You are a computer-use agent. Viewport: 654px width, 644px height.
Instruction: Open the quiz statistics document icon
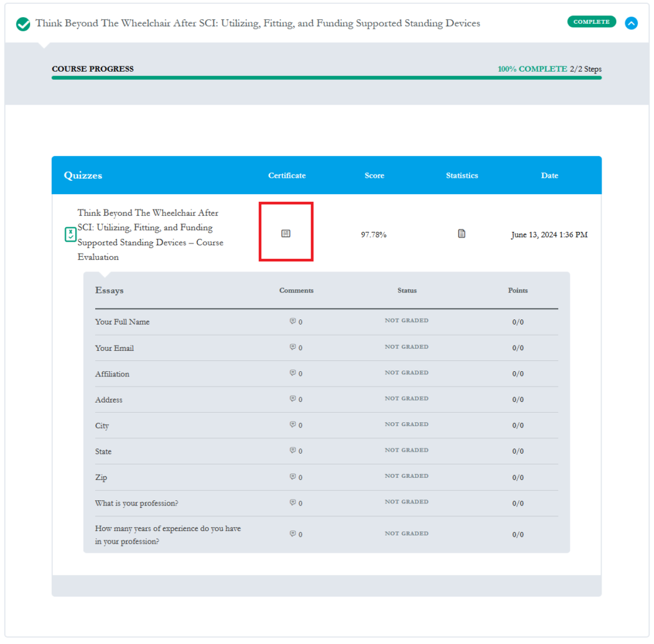coord(461,234)
